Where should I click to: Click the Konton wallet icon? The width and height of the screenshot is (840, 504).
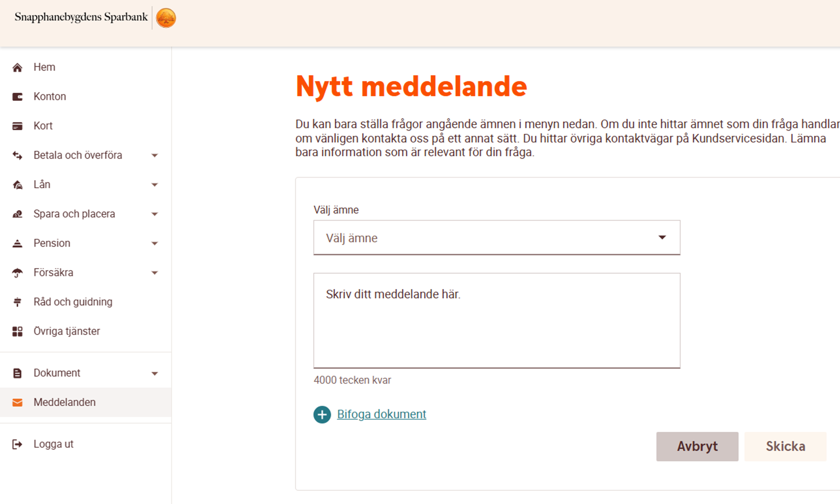tap(17, 97)
